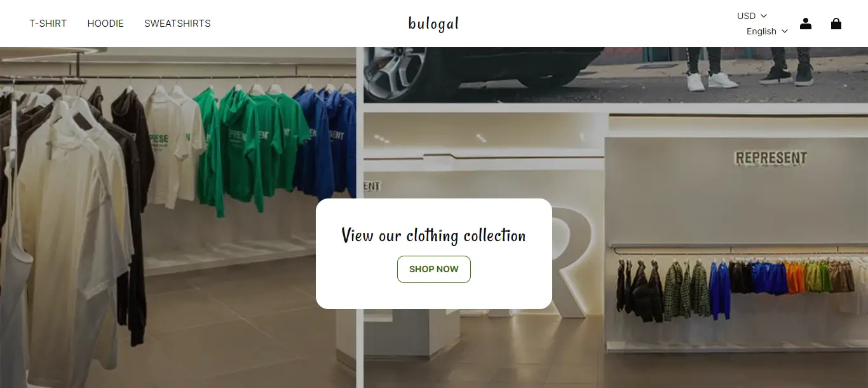
Task: Open the shopping bag cart icon
Action: 836,24
